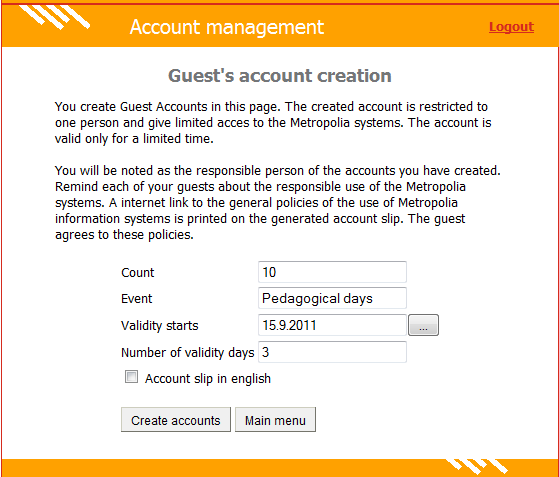559x477 pixels.
Task: Open the date picker with the ellipsis button
Action: click(423, 325)
